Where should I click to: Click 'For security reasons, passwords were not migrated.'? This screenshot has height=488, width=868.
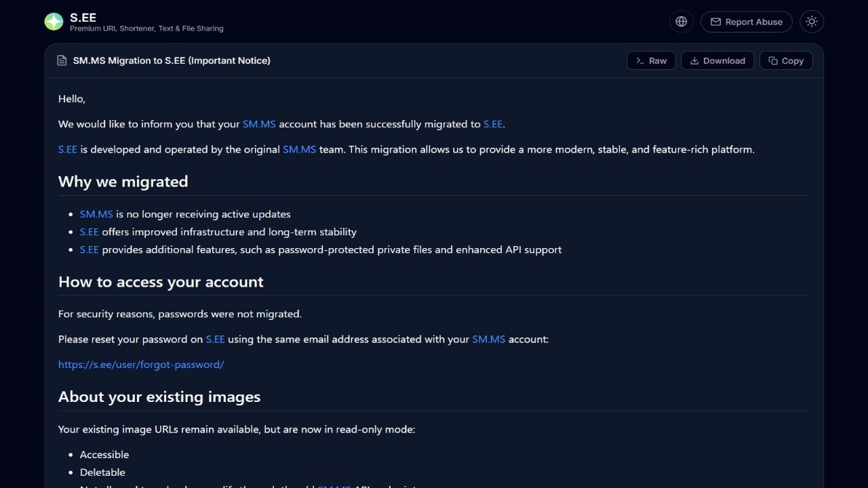[x=180, y=314]
